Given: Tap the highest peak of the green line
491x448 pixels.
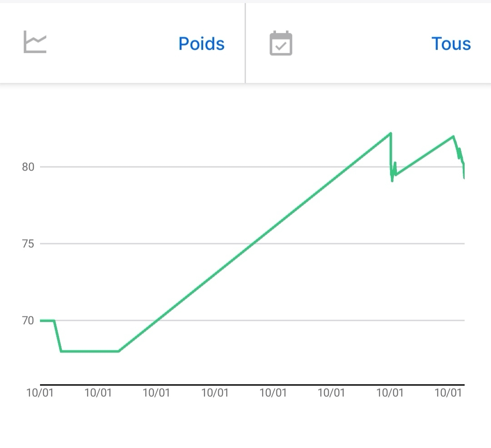Looking at the screenshot, I should tap(391, 133).
